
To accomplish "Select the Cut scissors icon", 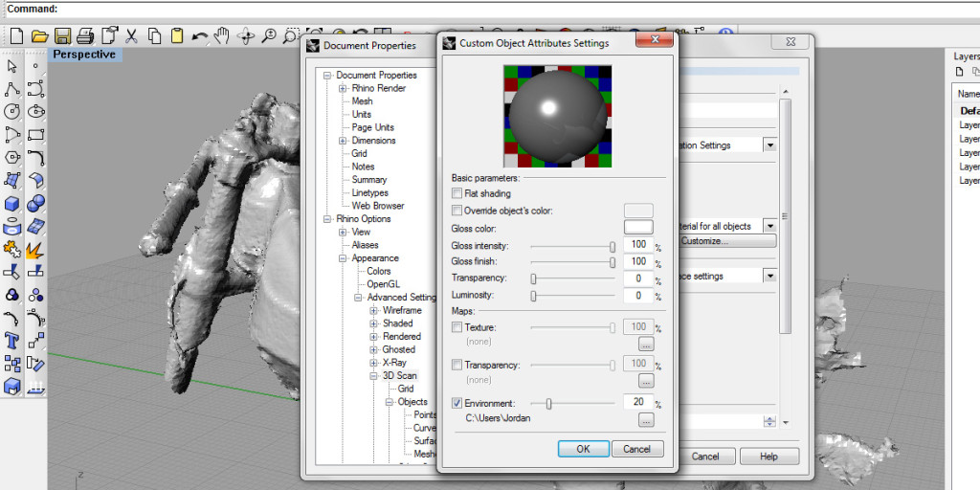I will (x=131, y=36).
